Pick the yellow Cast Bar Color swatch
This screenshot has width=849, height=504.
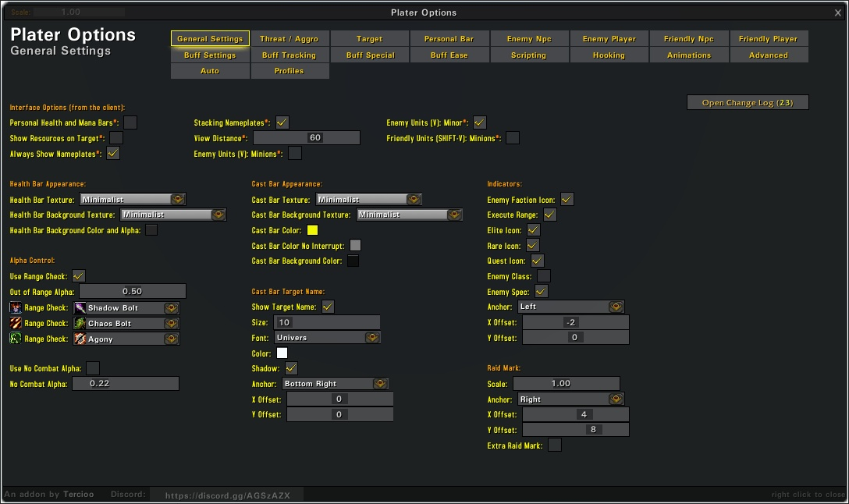click(313, 230)
